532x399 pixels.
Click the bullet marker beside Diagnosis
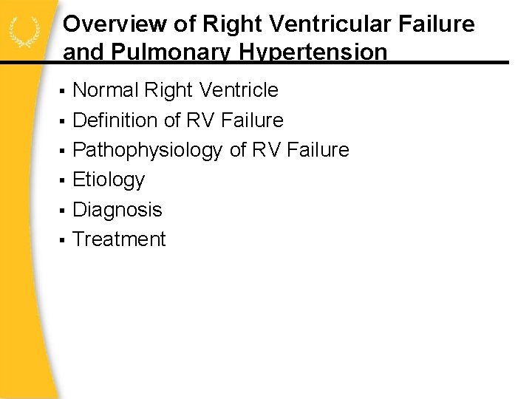[x=64, y=211]
